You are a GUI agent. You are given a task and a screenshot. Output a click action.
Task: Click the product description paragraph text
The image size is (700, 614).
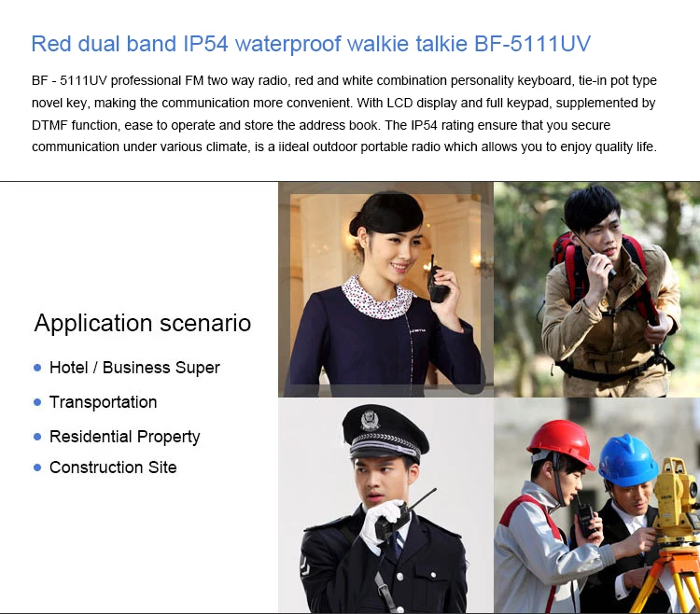[343, 114]
